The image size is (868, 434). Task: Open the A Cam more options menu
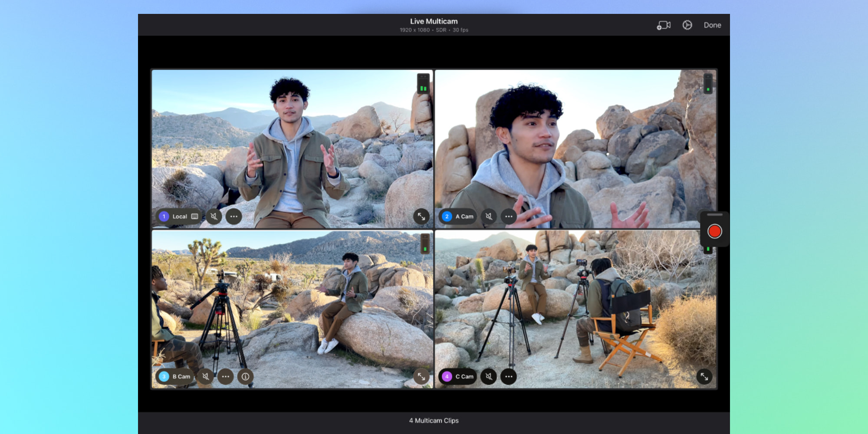point(508,217)
